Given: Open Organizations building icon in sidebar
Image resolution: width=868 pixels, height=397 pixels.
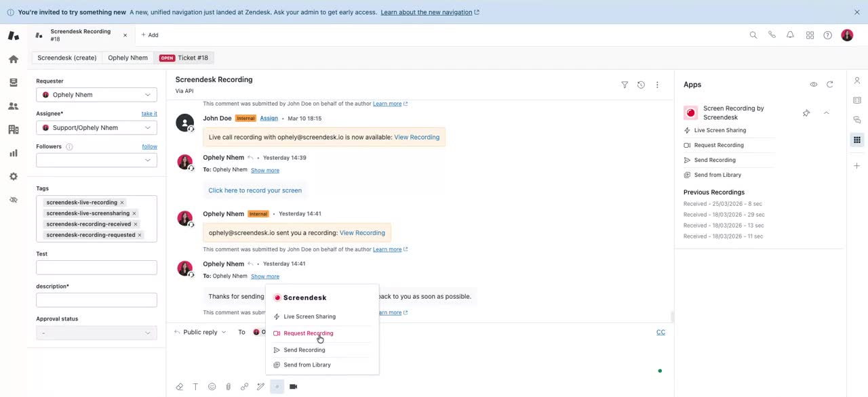Looking at the screenshot, I should pyautogui.click(x=14, y=129).
